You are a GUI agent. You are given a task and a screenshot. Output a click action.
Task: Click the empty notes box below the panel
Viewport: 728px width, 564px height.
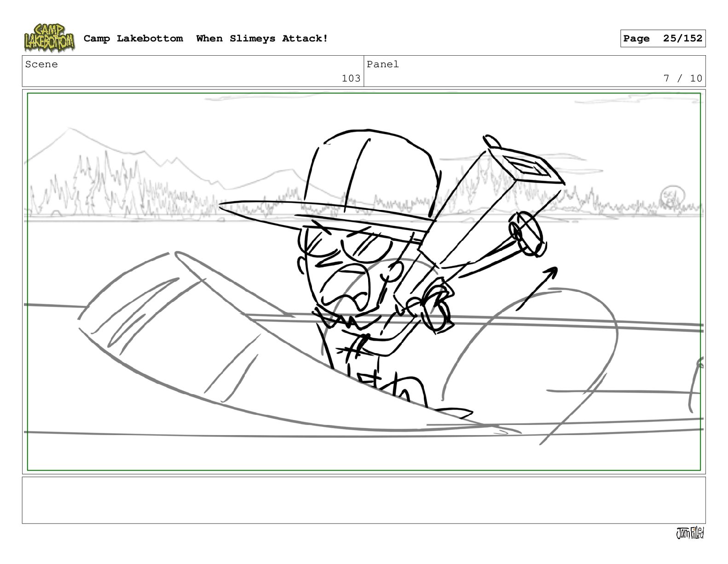click(364, 500)
